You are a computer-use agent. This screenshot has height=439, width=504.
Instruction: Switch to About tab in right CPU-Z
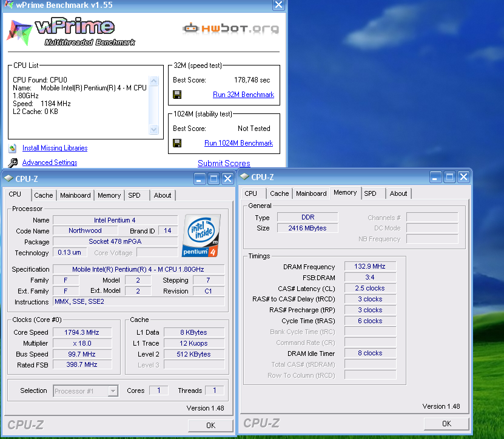(x=398, y=193)
